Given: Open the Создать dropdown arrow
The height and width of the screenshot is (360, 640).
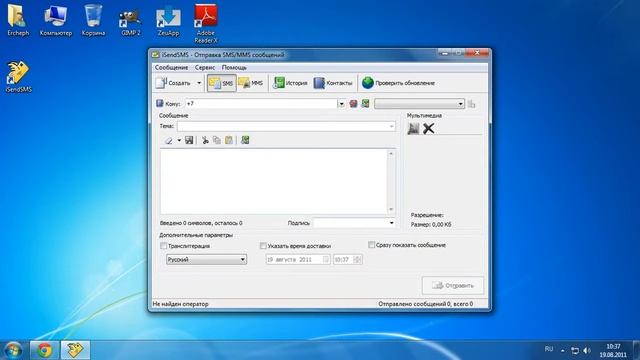Looking at the screenshot, I should click(x=199, y=83).
